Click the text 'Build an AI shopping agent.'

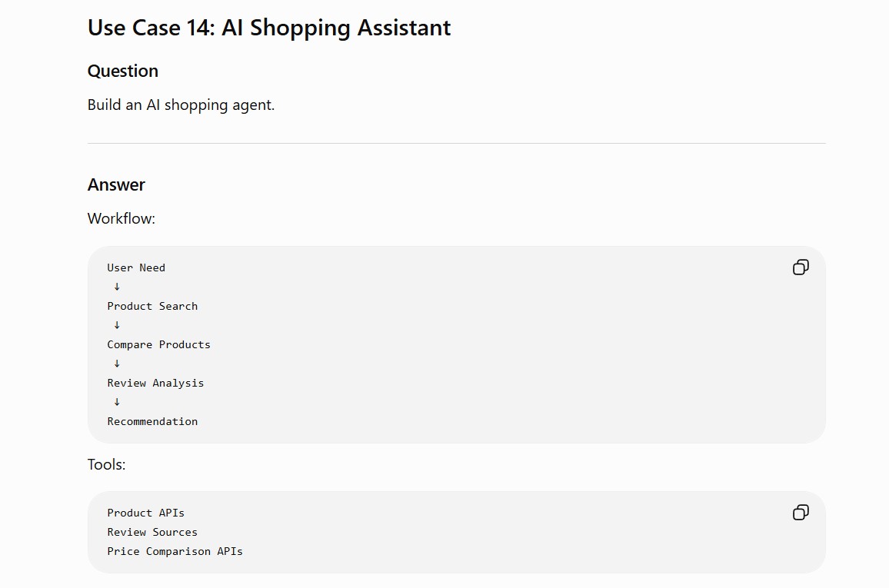[181, 105]
